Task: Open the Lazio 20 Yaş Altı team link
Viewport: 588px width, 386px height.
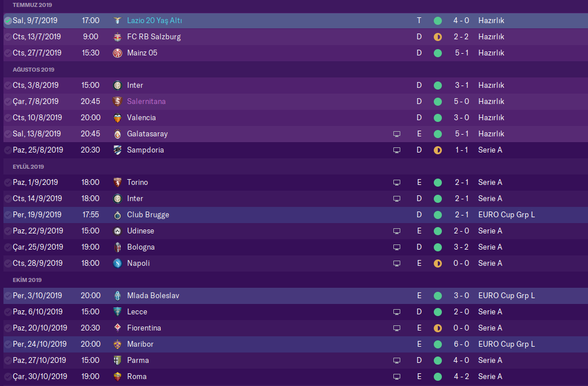Action: point(154,21)
